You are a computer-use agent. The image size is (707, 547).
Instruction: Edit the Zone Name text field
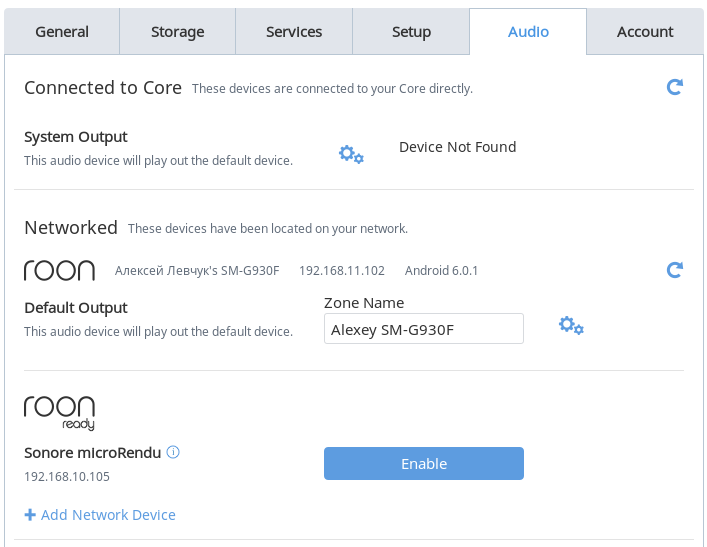424,329
